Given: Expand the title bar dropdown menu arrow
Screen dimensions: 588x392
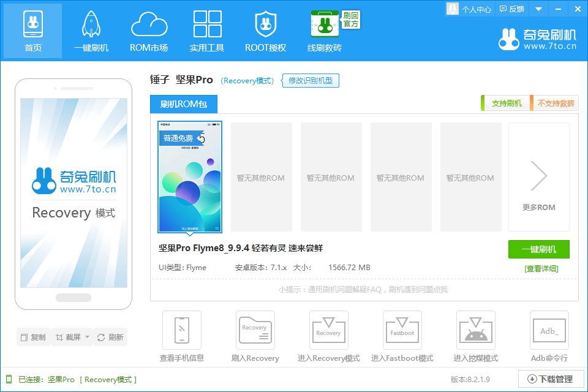Looking at the screenshot, I should (x=538, y=9).
